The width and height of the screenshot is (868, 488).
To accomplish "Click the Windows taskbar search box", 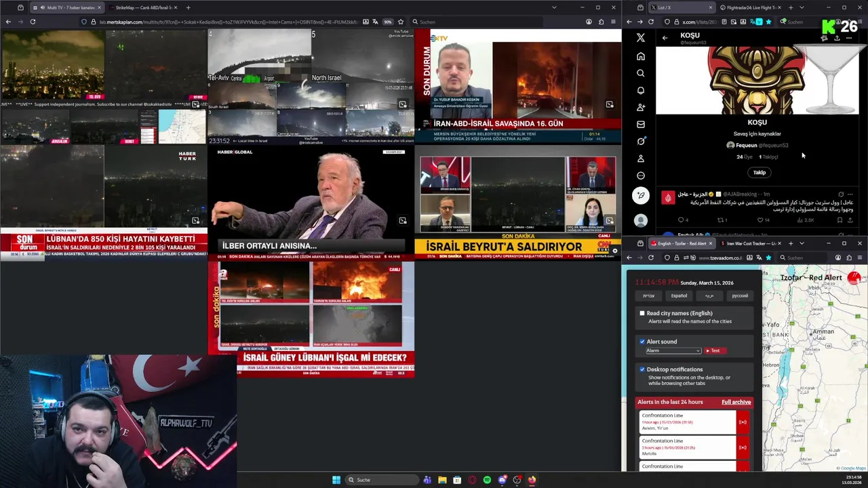I will pyautogui.click(x=382, y=480).
